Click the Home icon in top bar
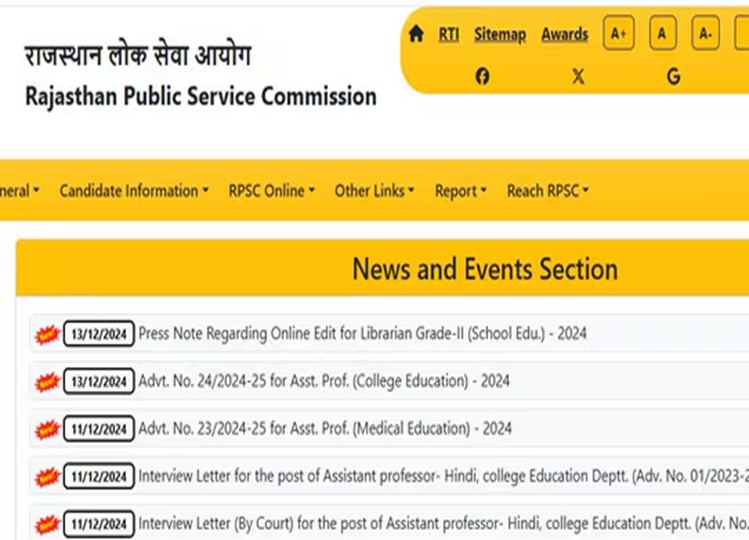This screenshot has height=540, width=749. coord(416,34)
